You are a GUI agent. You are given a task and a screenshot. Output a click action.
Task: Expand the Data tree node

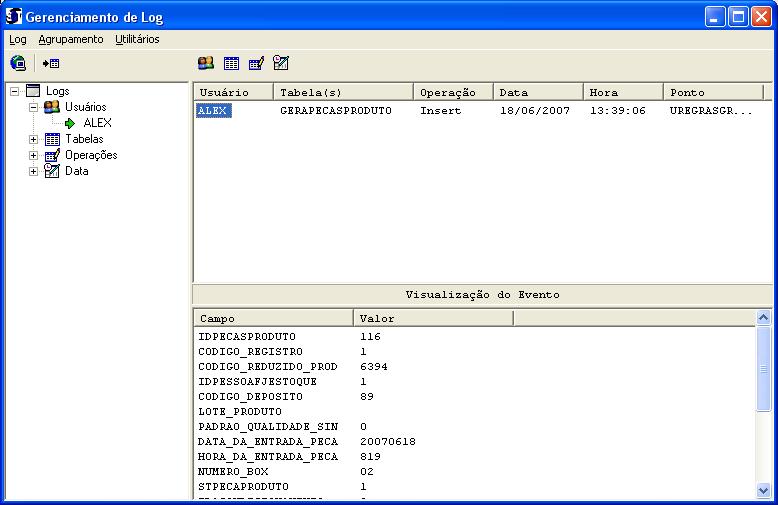tap(33, 171)
